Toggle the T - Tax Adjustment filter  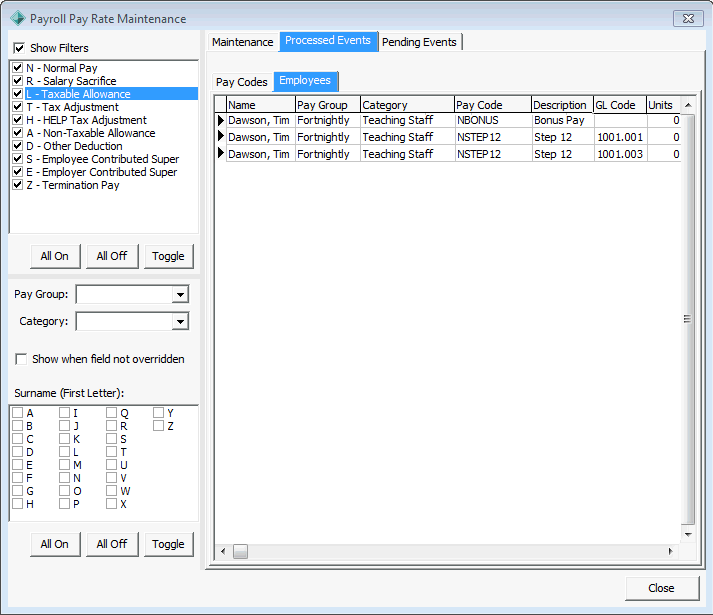coord(17,107)
